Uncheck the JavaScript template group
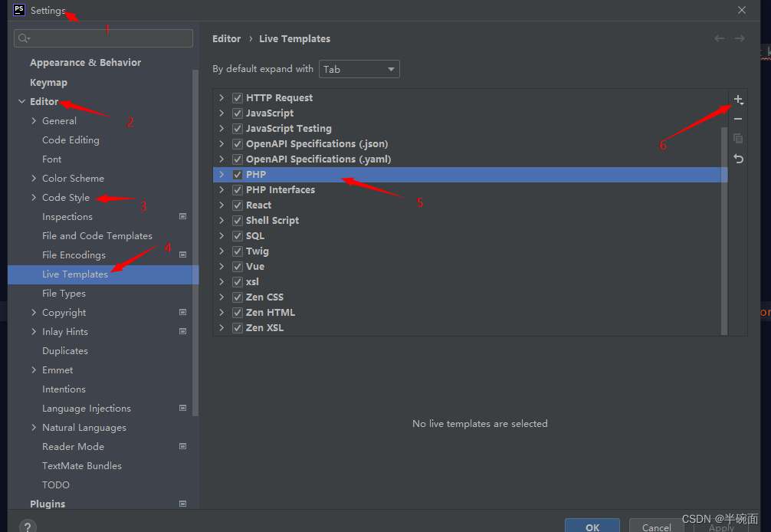771x532 pixels. (238, 113)
